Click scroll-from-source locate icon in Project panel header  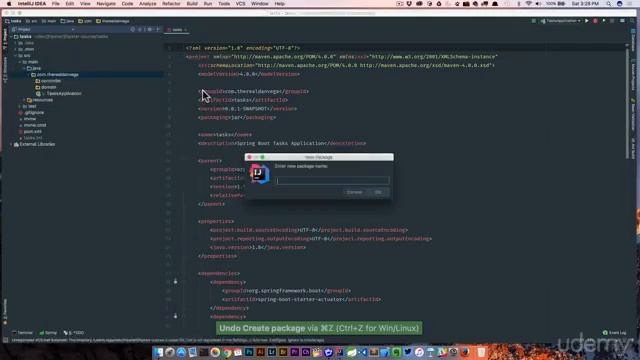tap(133, 29)
